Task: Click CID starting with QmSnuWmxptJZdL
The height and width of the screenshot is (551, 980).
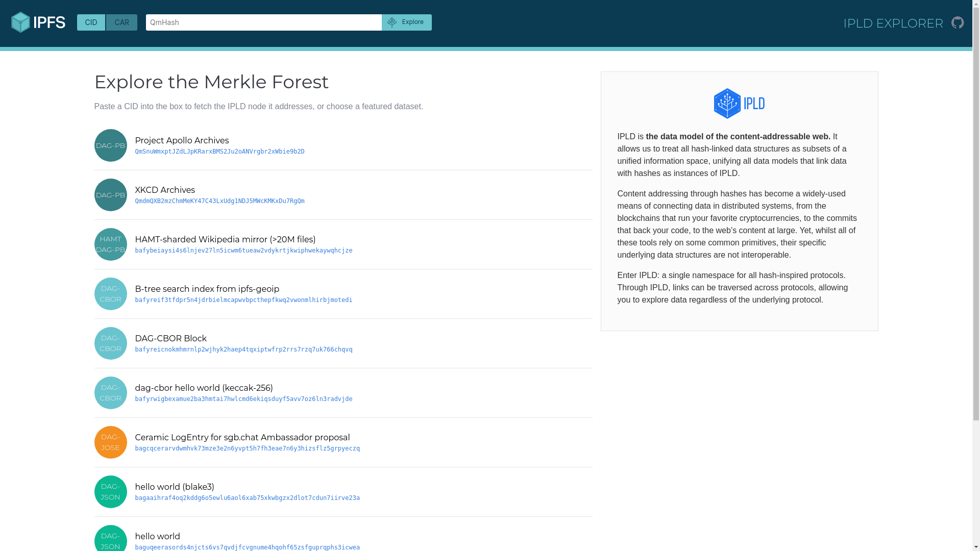Action: (219, 152)
